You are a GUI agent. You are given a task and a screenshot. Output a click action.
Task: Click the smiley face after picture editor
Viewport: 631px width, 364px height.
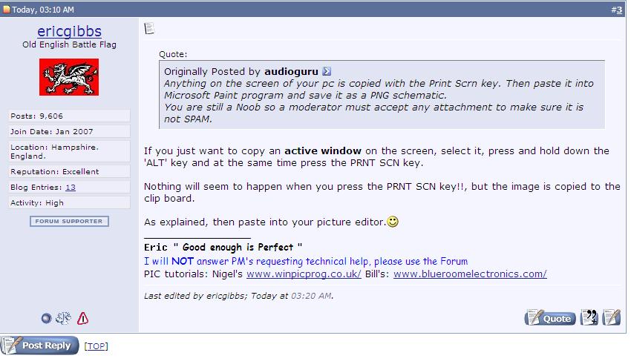(393, 222)
